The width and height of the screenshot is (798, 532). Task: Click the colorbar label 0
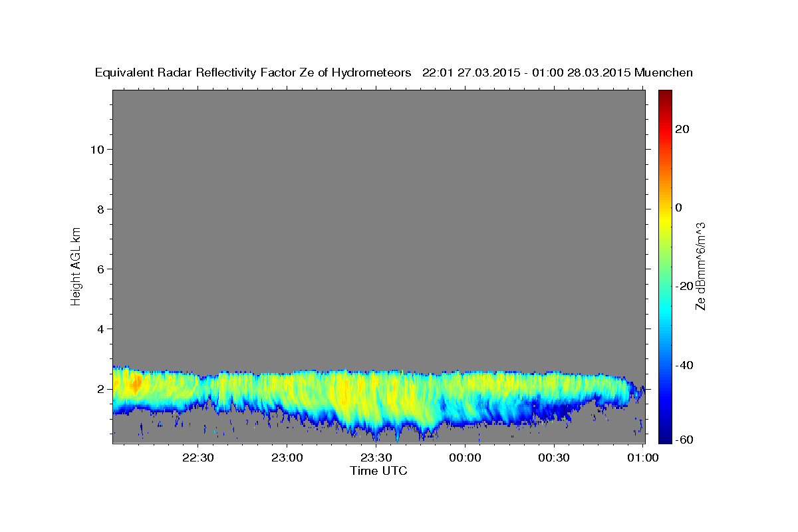678,207
